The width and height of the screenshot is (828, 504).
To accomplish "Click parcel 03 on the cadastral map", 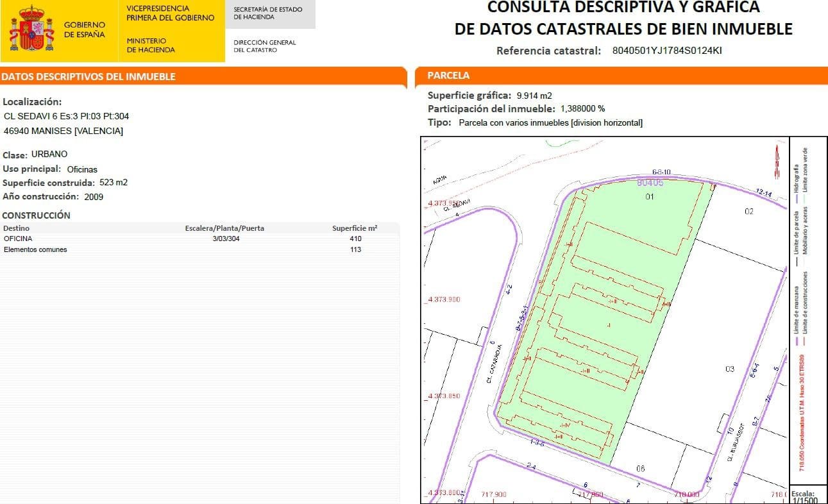I will pyautogui.click(x=729, y=369).
